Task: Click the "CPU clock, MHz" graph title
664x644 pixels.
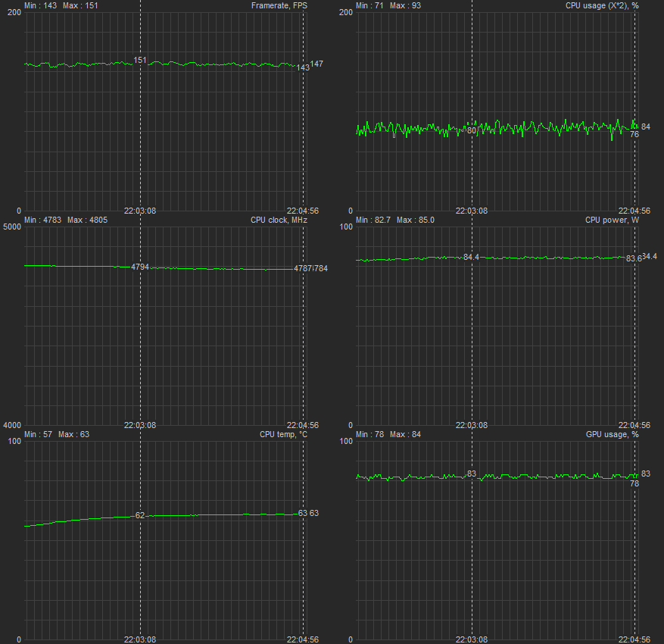Action: coord(279,220)
